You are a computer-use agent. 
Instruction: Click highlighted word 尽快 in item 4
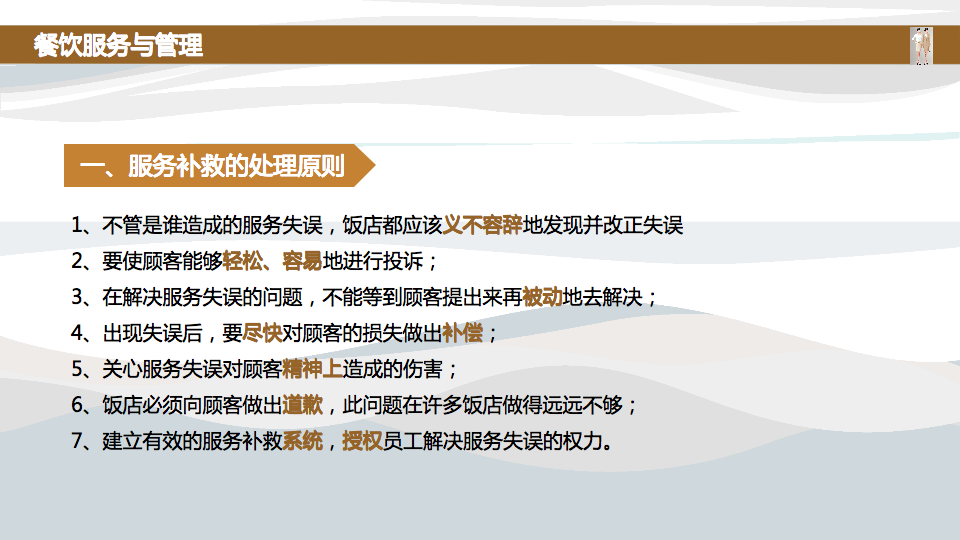[x=262, y=333]
